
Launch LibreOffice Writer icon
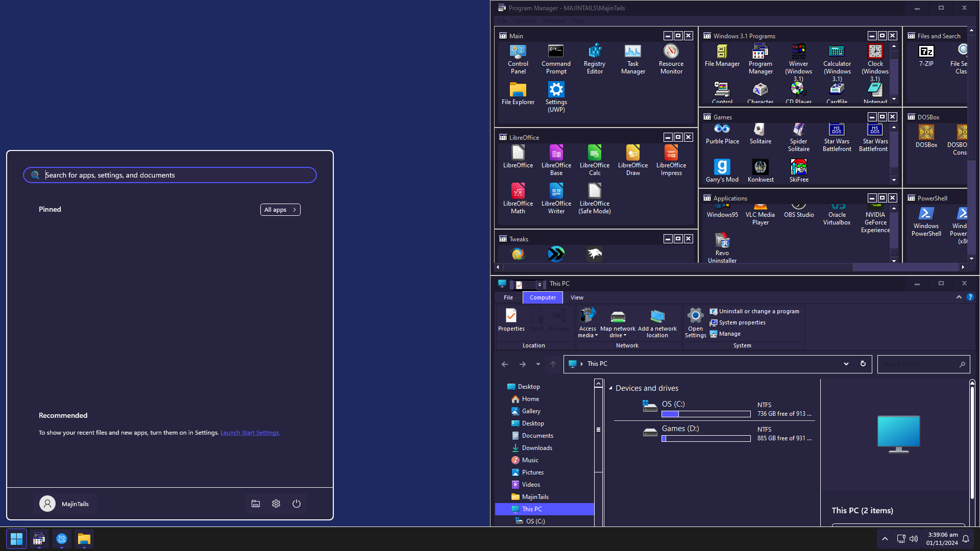[556, 199]
